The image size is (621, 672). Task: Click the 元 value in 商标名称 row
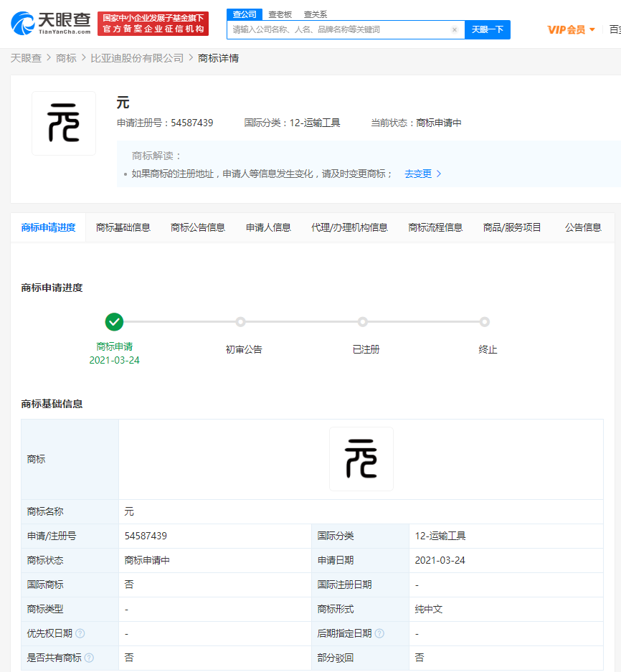tap(129, 511)
